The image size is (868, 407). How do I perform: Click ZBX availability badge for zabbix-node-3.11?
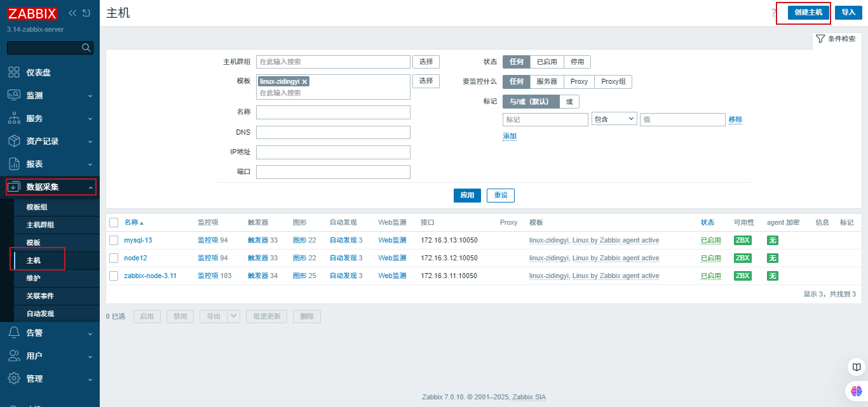[742, 276]
